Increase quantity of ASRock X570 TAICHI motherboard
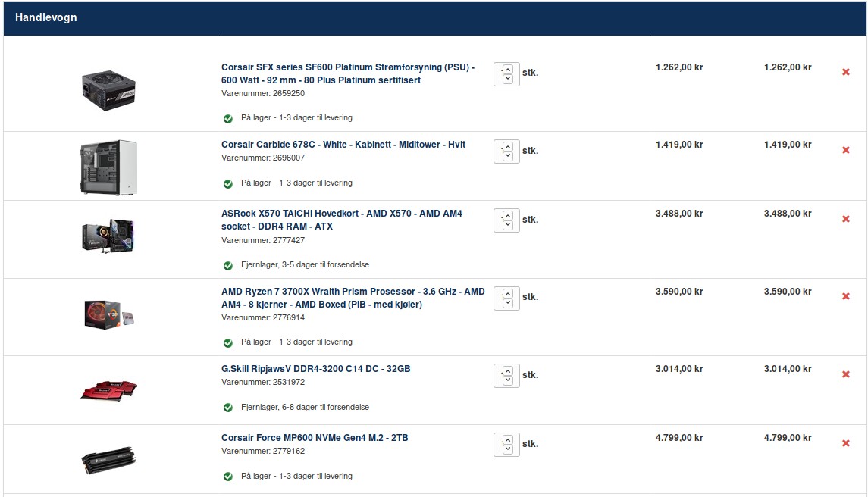This screenshot has height=497, width=868. tap(508, 216)
